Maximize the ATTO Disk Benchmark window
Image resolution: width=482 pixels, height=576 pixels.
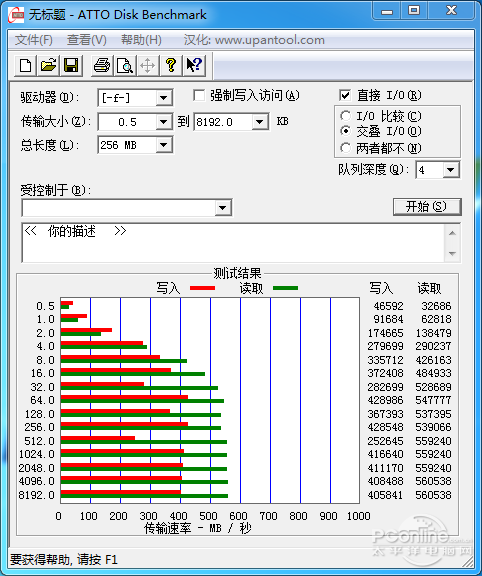(x=414, y=11)
